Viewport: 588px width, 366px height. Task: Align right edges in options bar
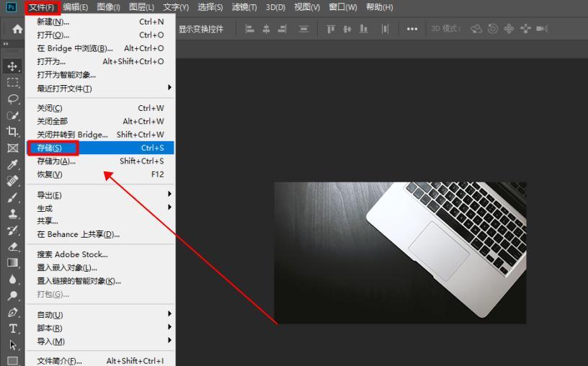(x=282, y=29)
